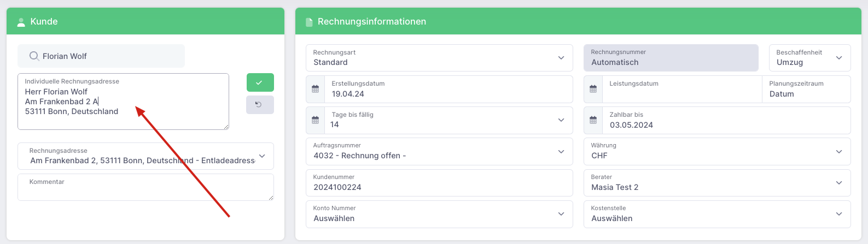Expand the Auftragsnummer 4032 dropdown
Image resolution: width=868 pixels, height=244 pixels.
pos(439,151)
